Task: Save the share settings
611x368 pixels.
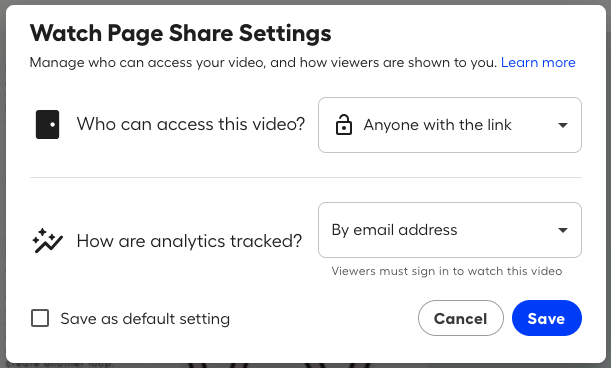Action: point(547,318)
